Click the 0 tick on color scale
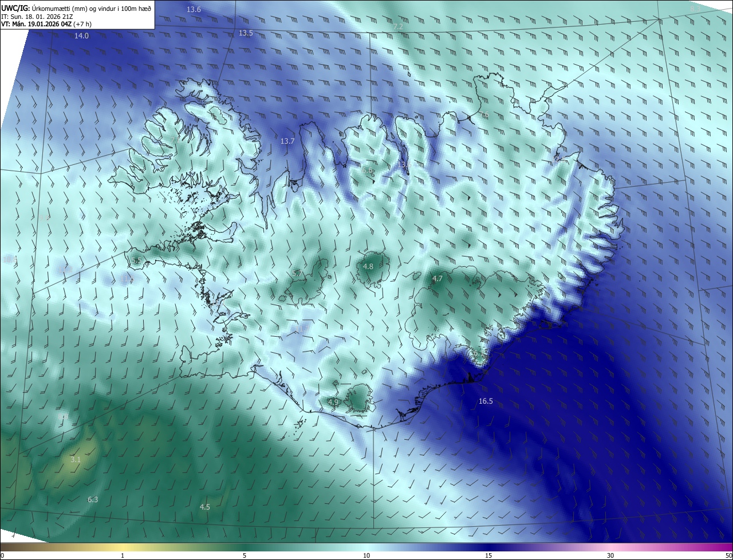Screen dimensions: 733x560 click(2, 555)
